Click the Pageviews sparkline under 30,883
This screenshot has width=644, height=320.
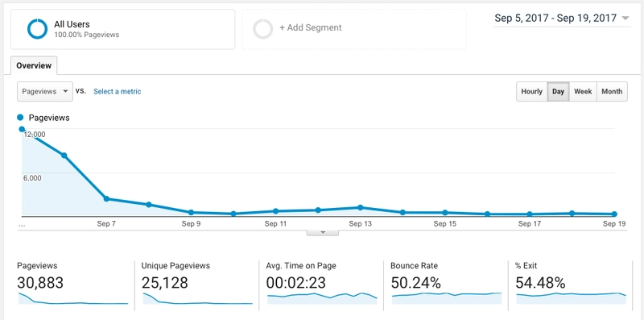tap(73, 298)
